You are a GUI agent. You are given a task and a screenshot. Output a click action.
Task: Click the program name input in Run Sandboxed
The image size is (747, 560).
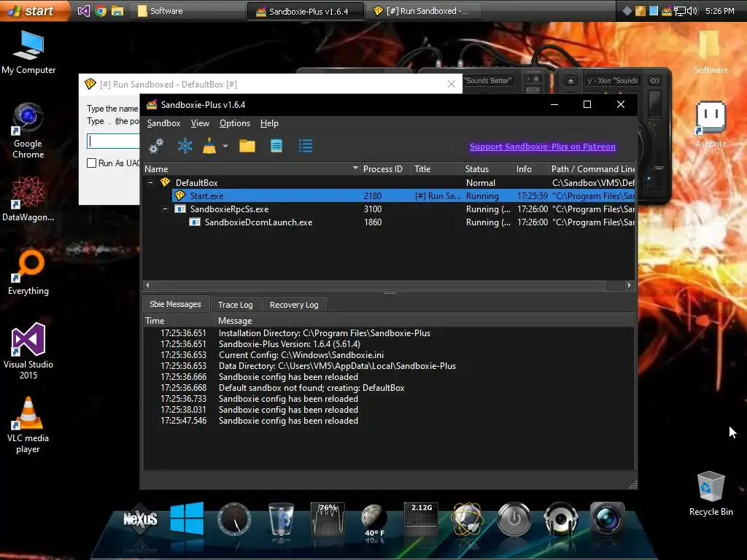113,141
